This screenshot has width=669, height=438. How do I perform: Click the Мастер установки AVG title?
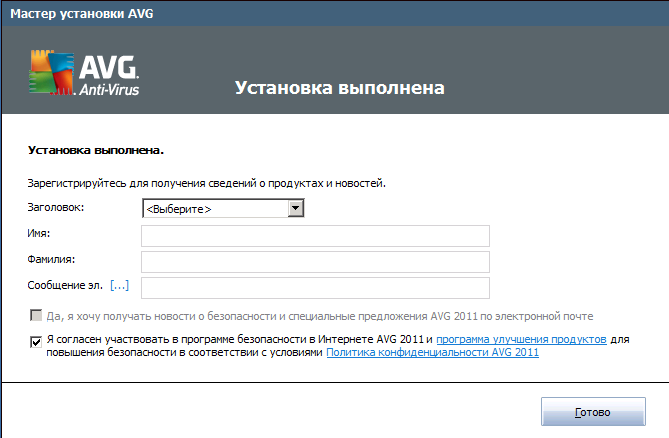point(81,14)
